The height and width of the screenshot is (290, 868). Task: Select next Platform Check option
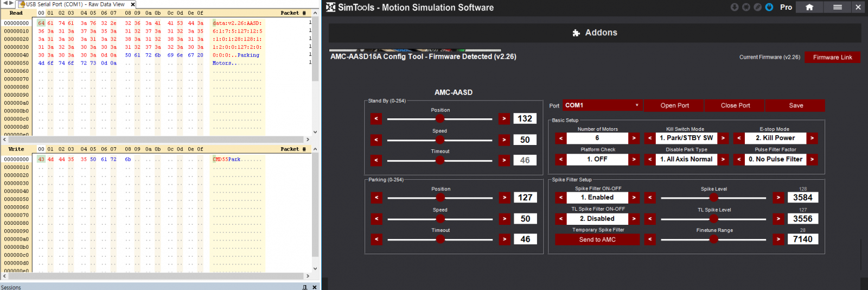[x=634, y=159]
